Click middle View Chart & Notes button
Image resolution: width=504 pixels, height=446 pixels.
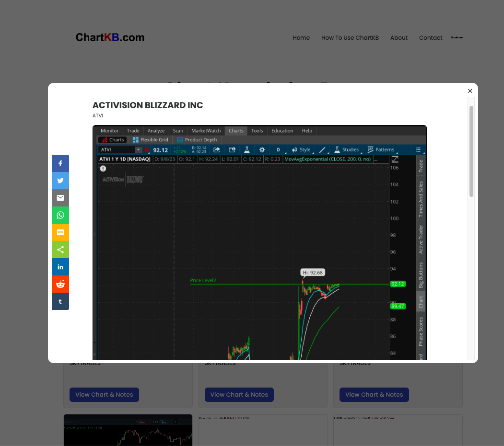point(239,395)
